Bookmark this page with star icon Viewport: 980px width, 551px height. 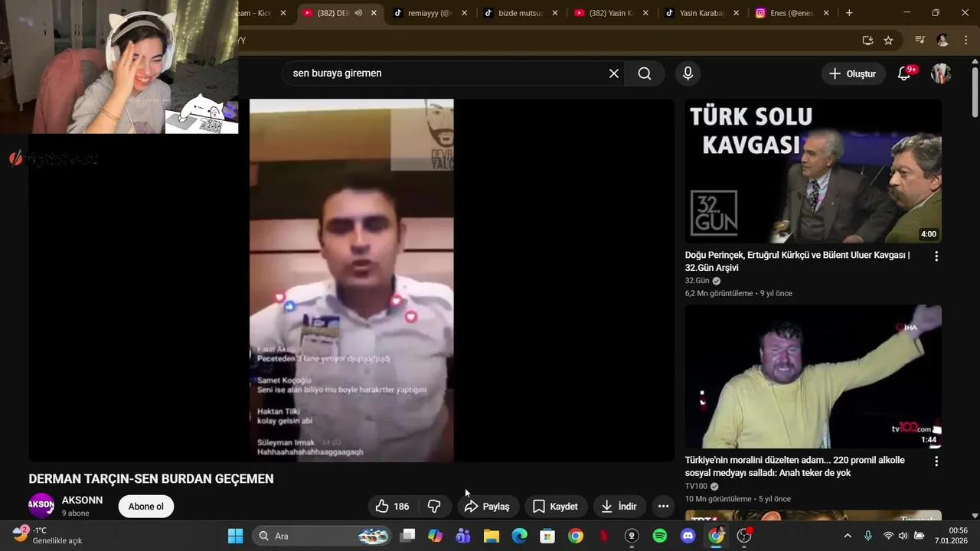point(888,41)
